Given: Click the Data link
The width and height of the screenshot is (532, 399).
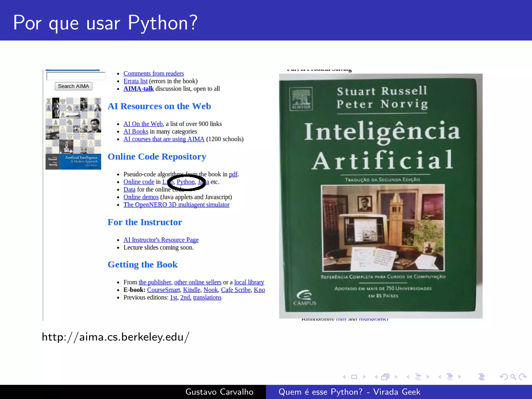Looking at the screenshot, I should pos(129,189).
